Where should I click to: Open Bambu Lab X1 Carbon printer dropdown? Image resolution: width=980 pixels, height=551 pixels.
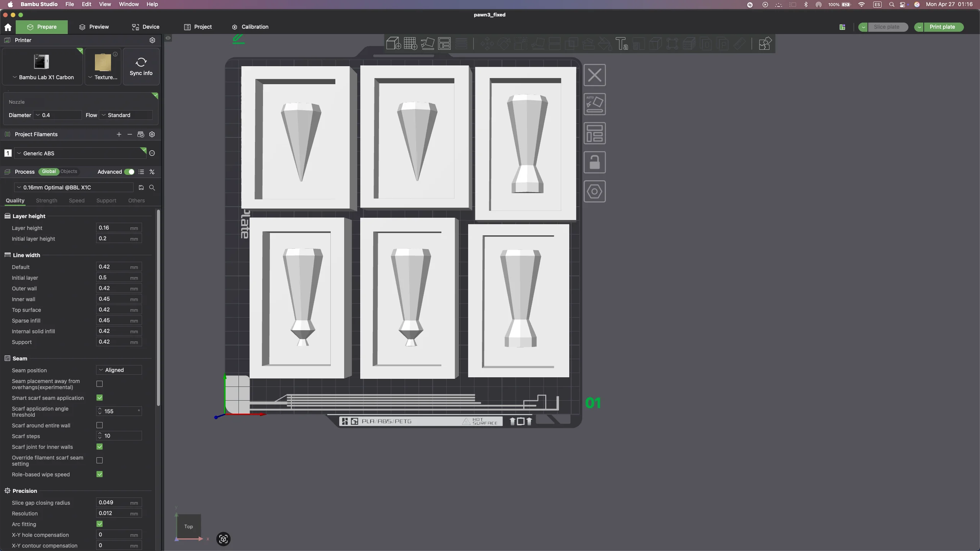pos(42,66)
